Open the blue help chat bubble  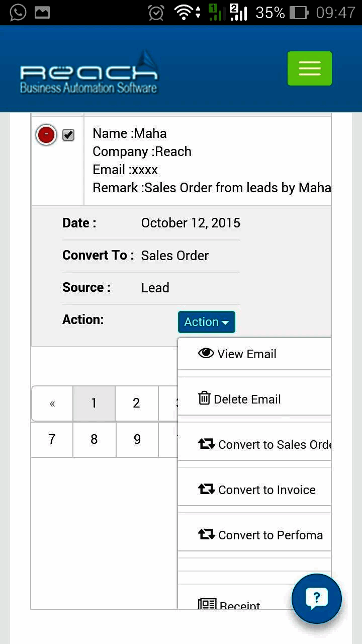click(x=317, y=599)
